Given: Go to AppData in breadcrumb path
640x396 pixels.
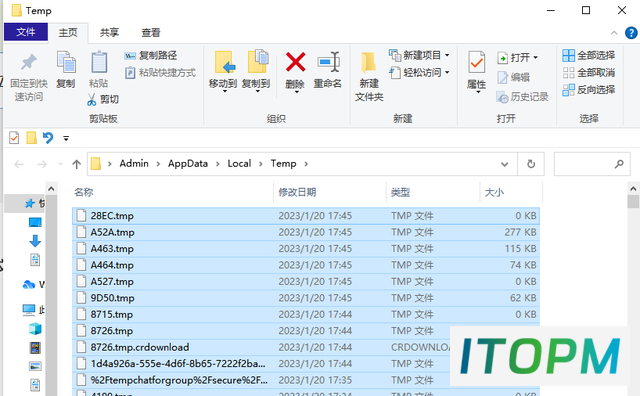Looking at the screenshot, I should pyautogui.click(x=188, y=164).
